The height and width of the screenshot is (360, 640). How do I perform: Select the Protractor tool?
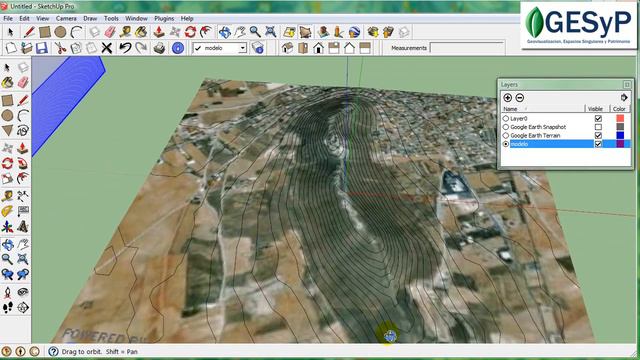click(x=7, y=211)
